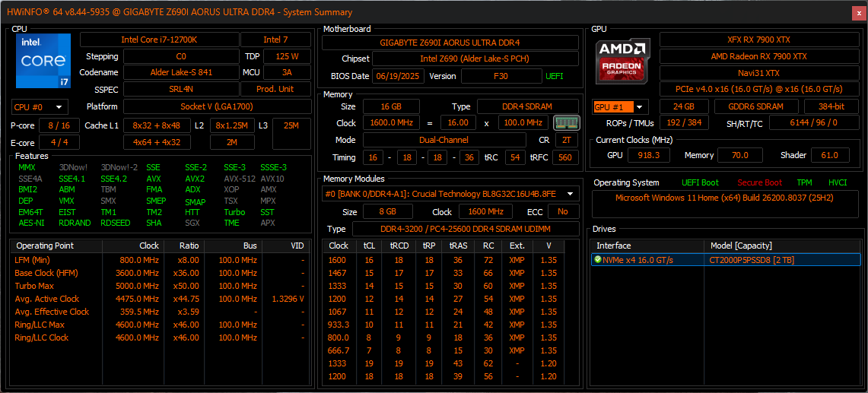Click the Intel Core i7 logo
The height and width of the screenshot is (393, 868).
43,62
